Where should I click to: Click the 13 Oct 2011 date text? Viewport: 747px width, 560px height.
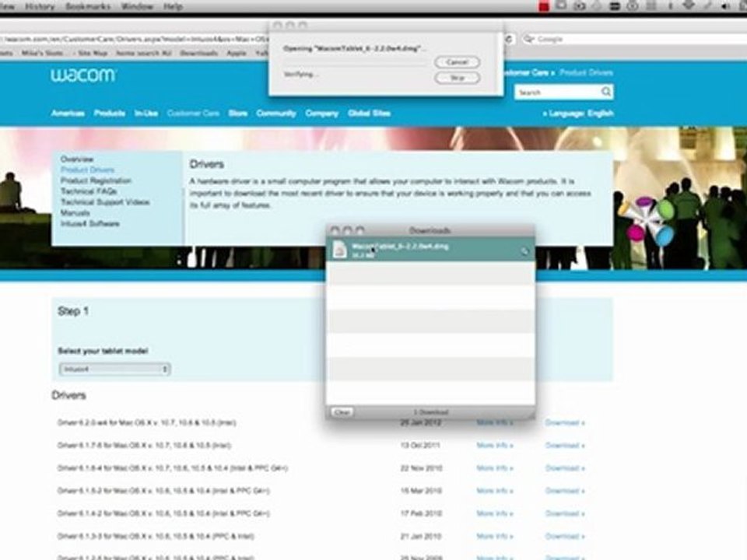420,445
